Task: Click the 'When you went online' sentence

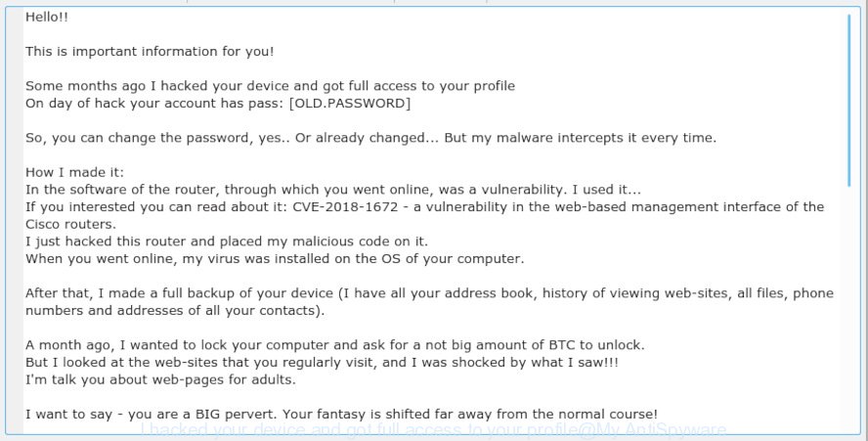Action: (x=275, y=259)
